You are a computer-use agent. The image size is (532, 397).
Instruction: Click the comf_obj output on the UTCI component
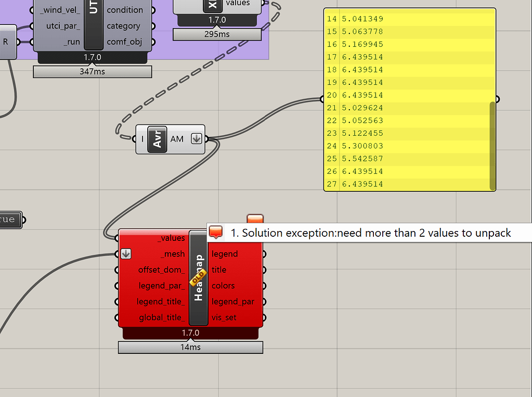(x=124, y=42)
